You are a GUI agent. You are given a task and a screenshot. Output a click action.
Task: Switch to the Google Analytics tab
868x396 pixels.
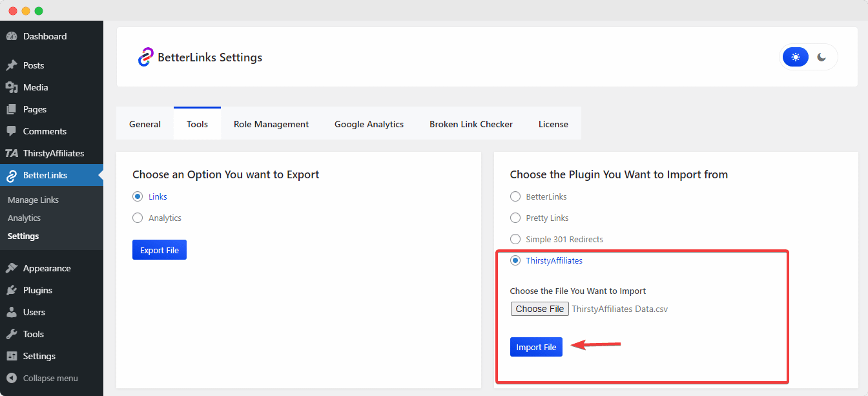369,123
